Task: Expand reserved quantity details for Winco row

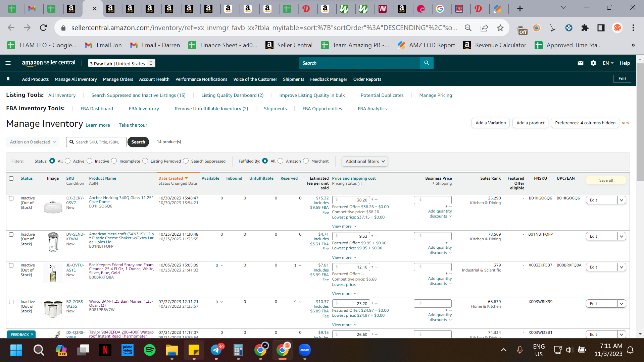Action: [298, 302]
